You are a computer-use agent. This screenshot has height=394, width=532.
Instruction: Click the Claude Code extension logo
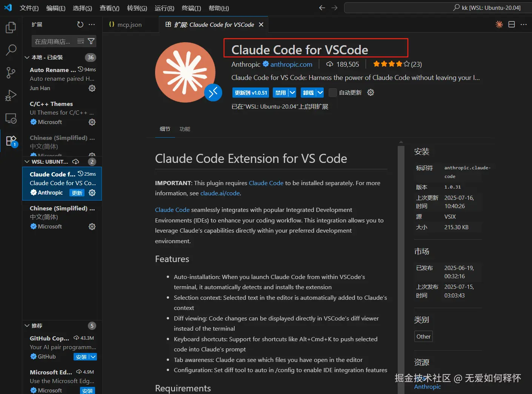click(185, 72)
